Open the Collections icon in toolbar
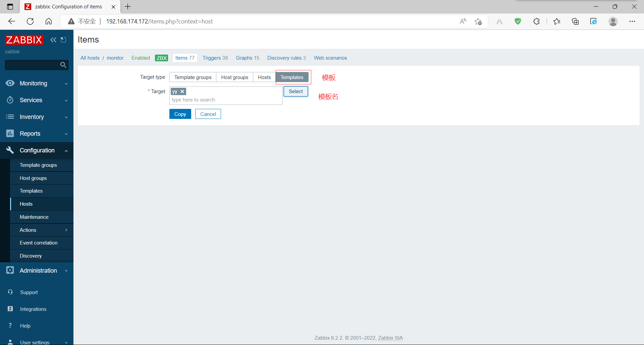The height and width of the screenshot is (345, 644). coord(575,21)
